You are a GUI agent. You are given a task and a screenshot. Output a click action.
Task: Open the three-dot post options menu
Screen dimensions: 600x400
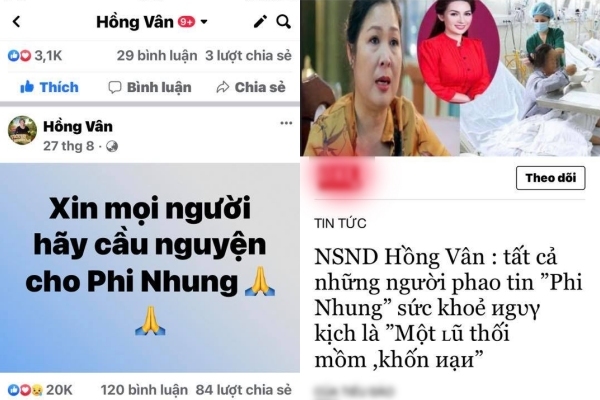point(286,123)
